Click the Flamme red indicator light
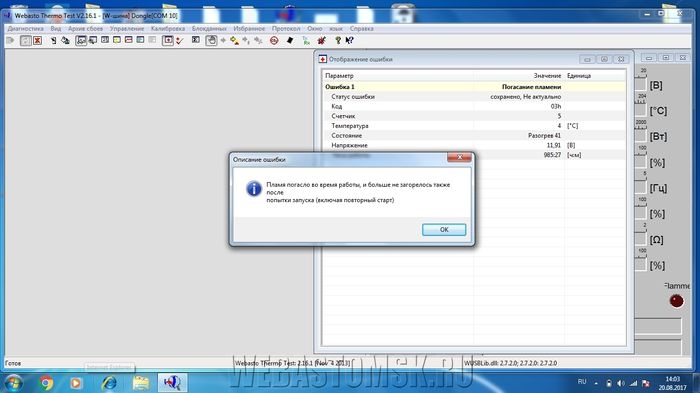 pyautogui.click(x=676, y=301)
